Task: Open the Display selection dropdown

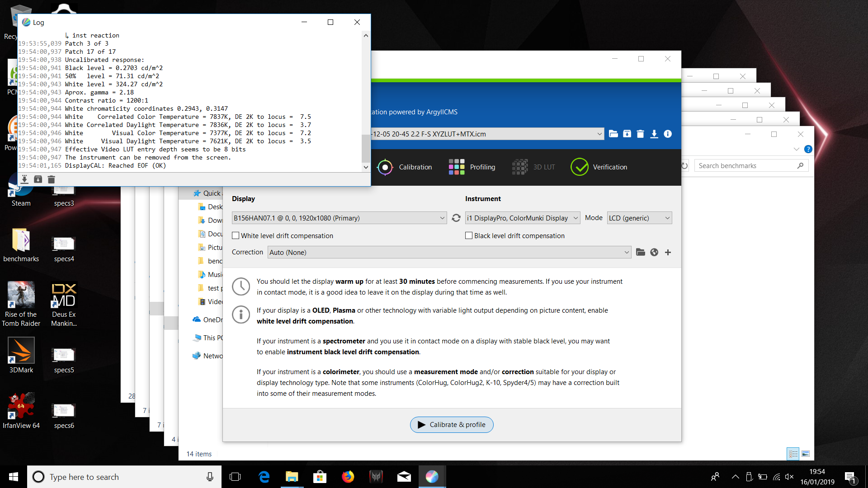Action: click(x=339, y=218)
